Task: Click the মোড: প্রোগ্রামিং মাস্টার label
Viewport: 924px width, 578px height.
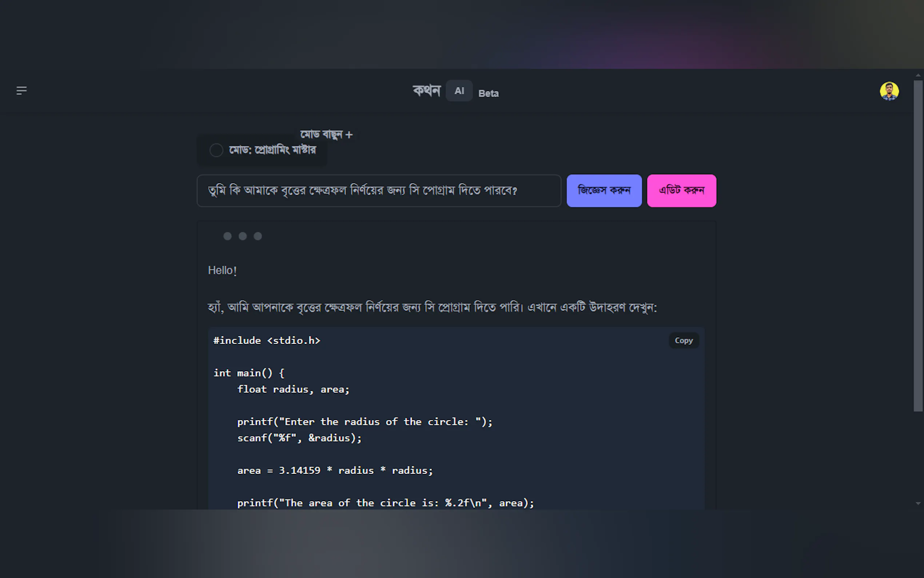Action: point(272,150)
